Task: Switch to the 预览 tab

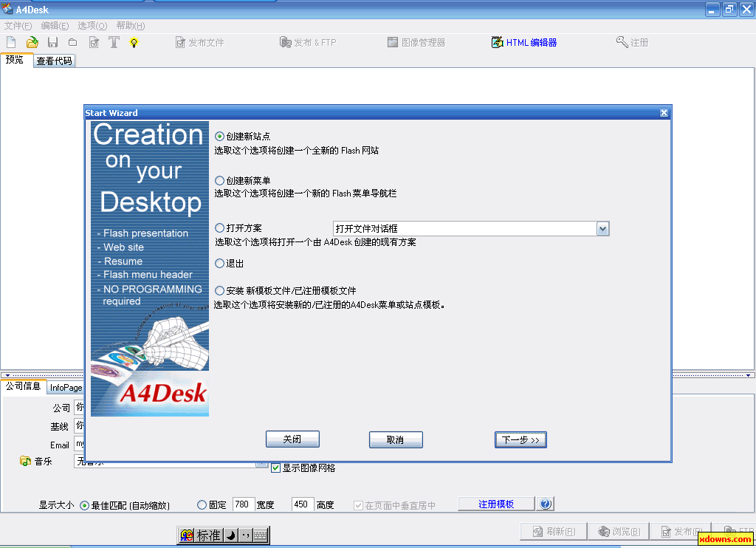Action: tap(15, 60)
